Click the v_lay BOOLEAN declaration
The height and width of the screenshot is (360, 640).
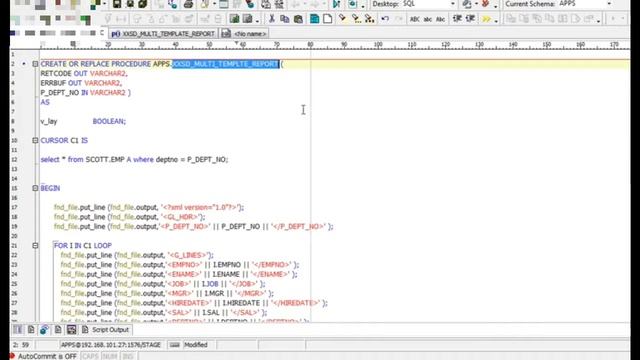83,121
